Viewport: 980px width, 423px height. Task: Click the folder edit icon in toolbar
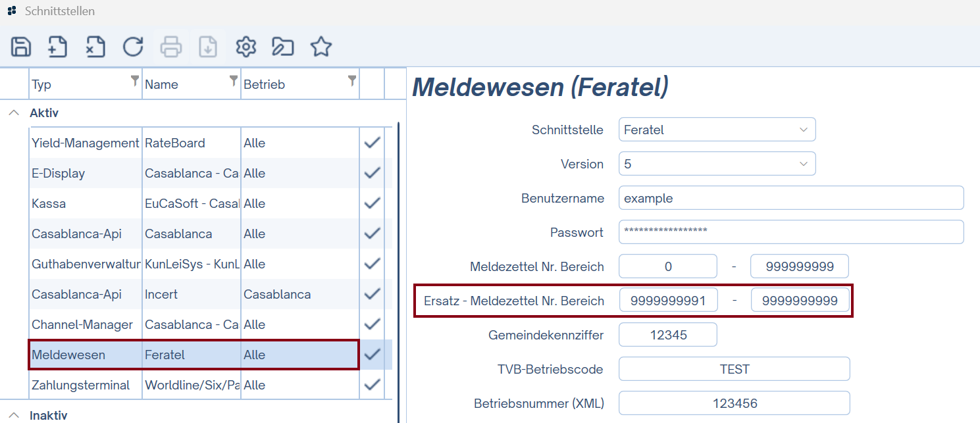coord(282,47)
